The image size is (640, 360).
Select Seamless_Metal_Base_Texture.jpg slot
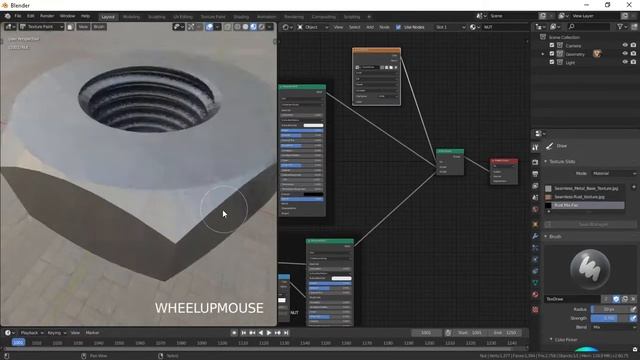click(x=584, y=189)
